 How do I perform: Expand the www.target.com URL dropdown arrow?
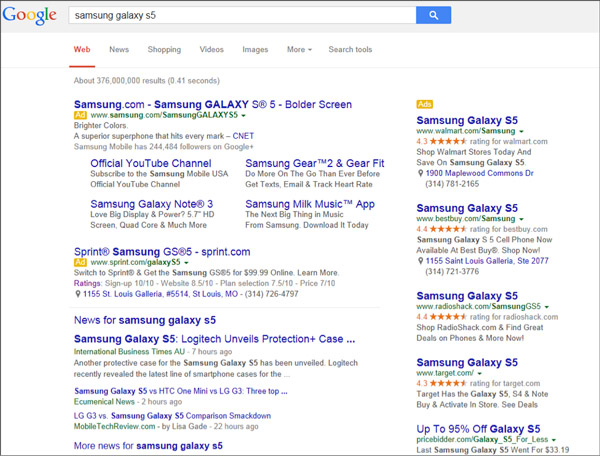[480, 373]
